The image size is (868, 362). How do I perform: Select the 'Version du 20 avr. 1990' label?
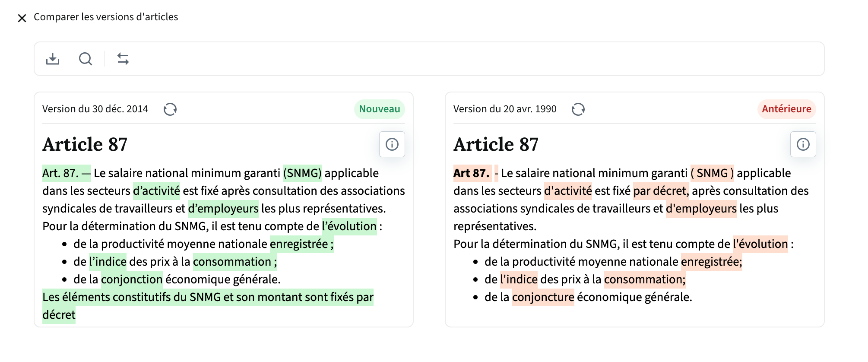point(505,109)
